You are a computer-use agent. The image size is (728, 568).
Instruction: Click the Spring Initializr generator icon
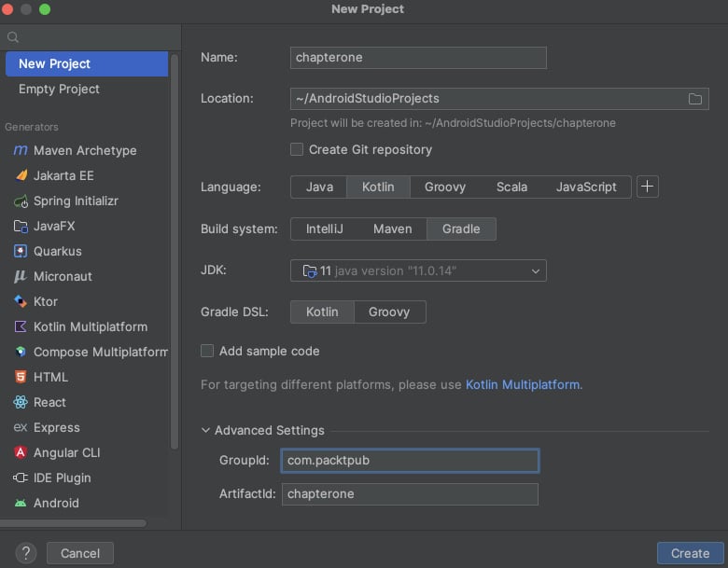[21, 201]
